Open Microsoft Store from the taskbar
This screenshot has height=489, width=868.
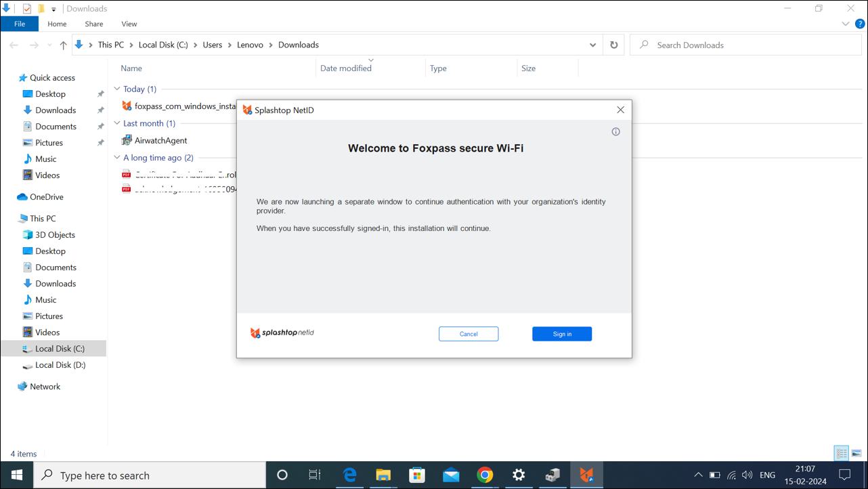pos(417,475)
